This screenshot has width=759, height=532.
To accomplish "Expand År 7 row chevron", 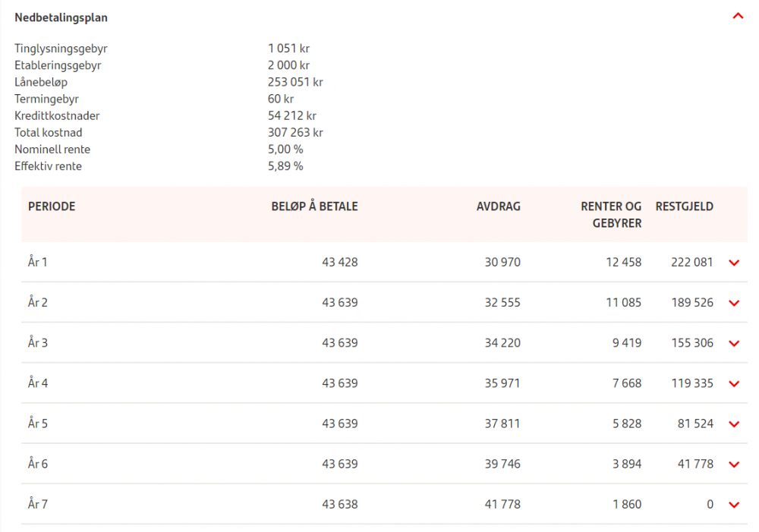I will pos(734,505).
